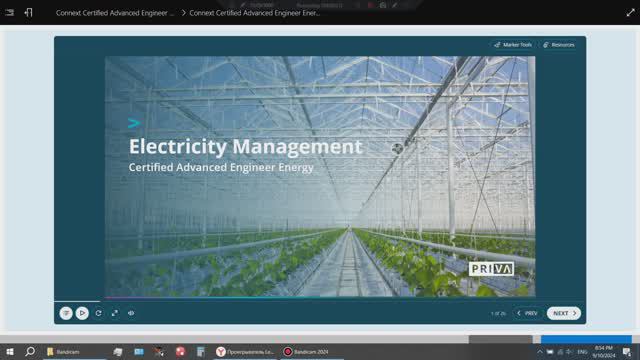The height and width of the screenshot is (360, 640).
Task: Open the course menu sidebar icon
Action: (x=9, y=13)
